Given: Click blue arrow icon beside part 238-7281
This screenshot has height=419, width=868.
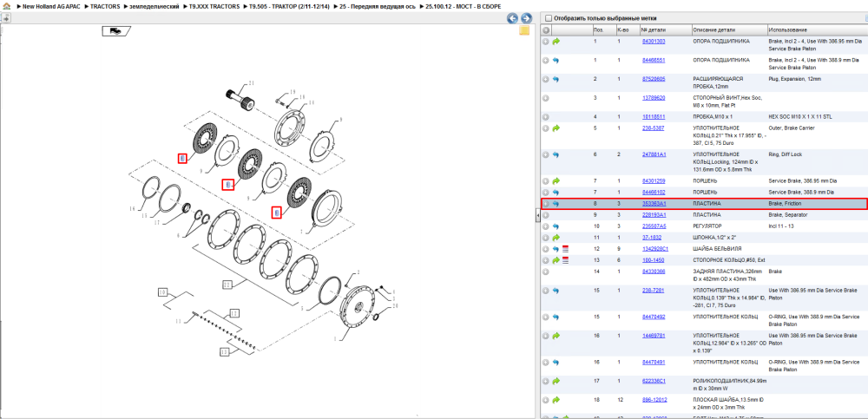Looking at the screenshot, I should click(x=556, y=290).
